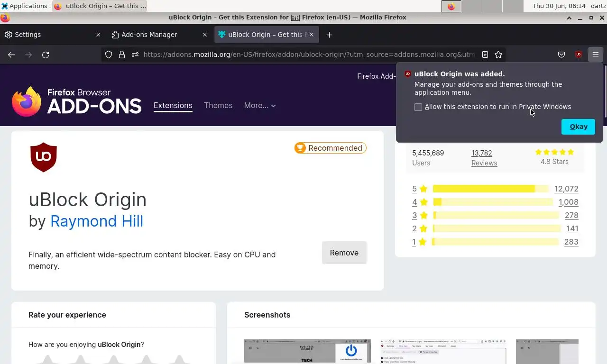
Task: Open tracking protection shield info
Action: pyautogui.click(x=109, y=55)
